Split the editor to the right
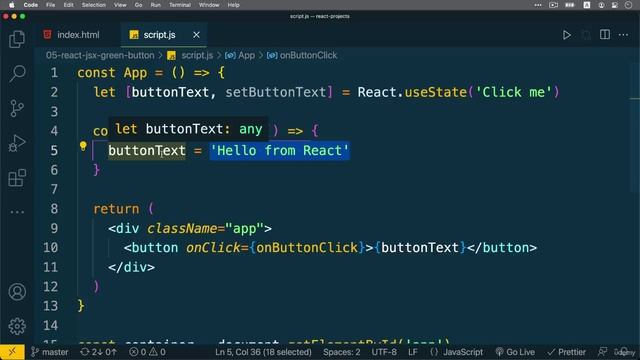 (x=605, y=35)
